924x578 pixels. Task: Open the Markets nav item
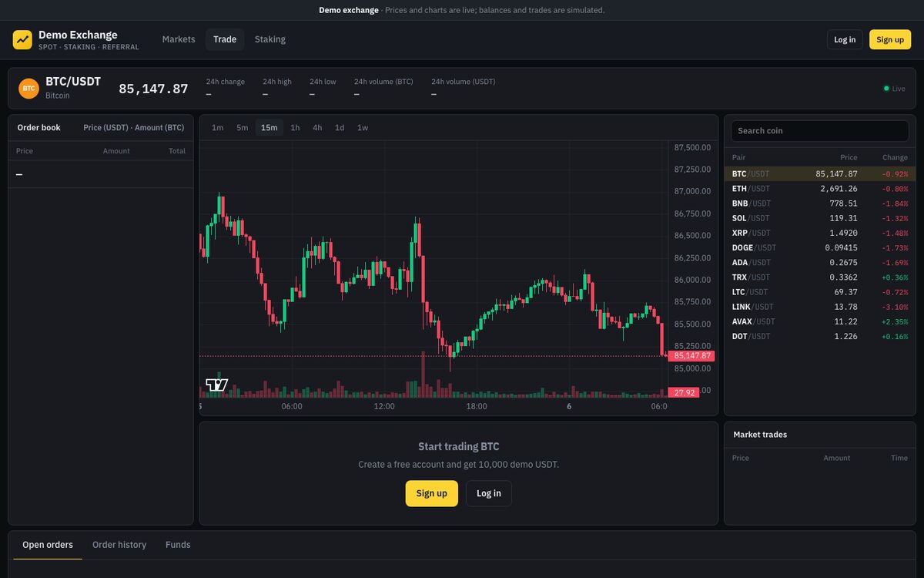(179, 39)
